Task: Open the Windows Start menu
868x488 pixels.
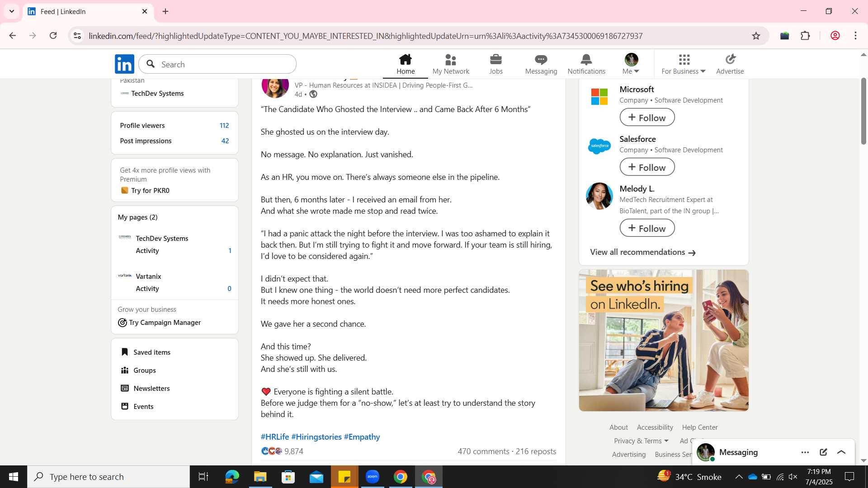Action: click(14, 477)
